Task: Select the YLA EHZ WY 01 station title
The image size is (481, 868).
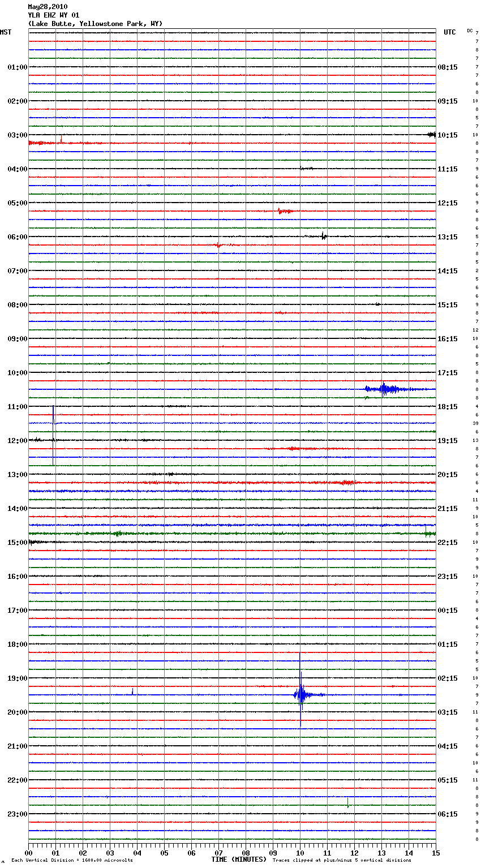Action: [x=54, y=15]
